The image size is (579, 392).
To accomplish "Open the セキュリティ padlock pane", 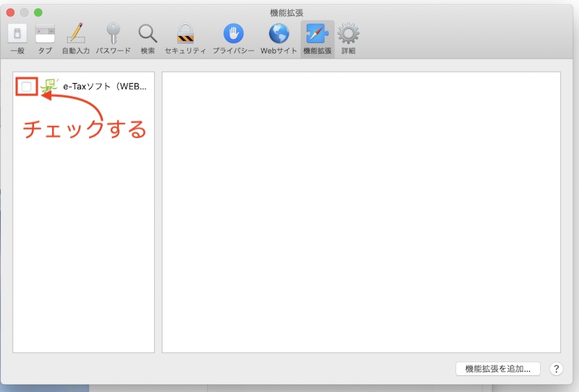I will click(x=185, y=39).
